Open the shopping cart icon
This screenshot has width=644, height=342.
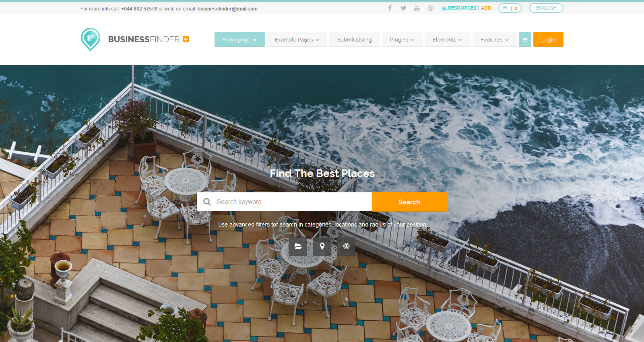pos(505,8)
